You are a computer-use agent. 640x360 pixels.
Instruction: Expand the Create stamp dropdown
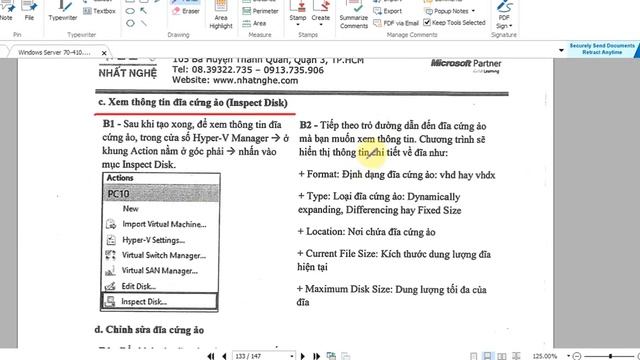320,25
